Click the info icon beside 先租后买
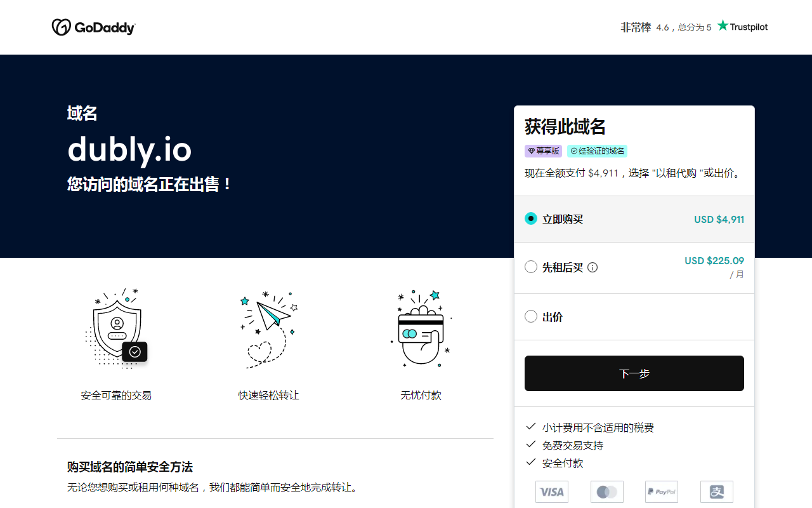Viewport: 812px width, 508px height. click(x=593, y=267)
